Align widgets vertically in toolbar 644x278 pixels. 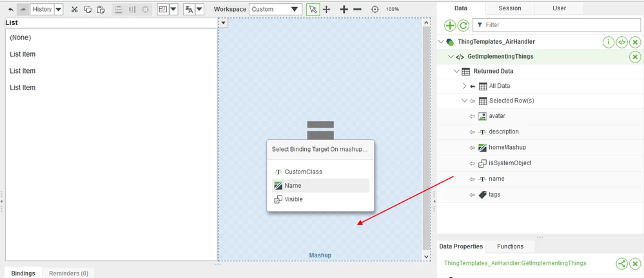(x=119, y=9)
